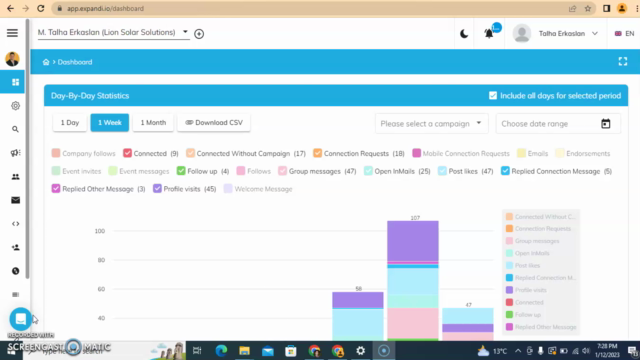Image resolution: width=640 pixels, height=360 pixels.
Task: Toggle the Profile visits checkbox
Action: point(157,188)
